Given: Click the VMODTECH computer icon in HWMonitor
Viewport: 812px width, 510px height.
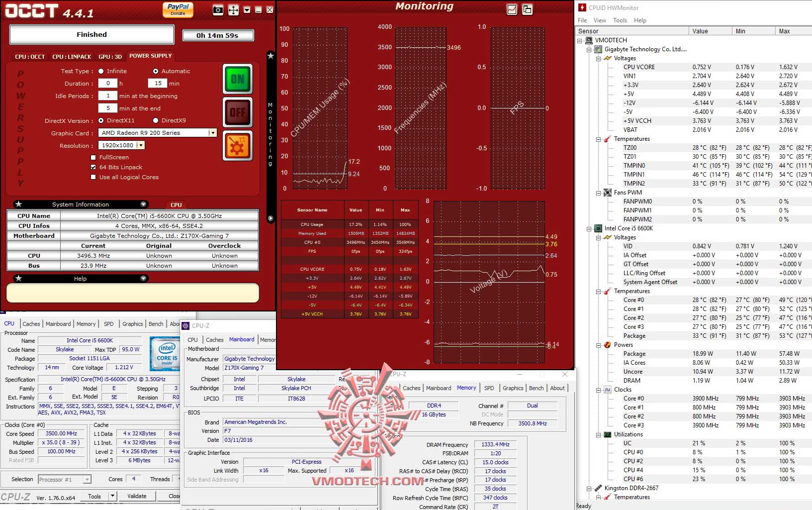Looking at the screenshot, I should click(589, 40).
